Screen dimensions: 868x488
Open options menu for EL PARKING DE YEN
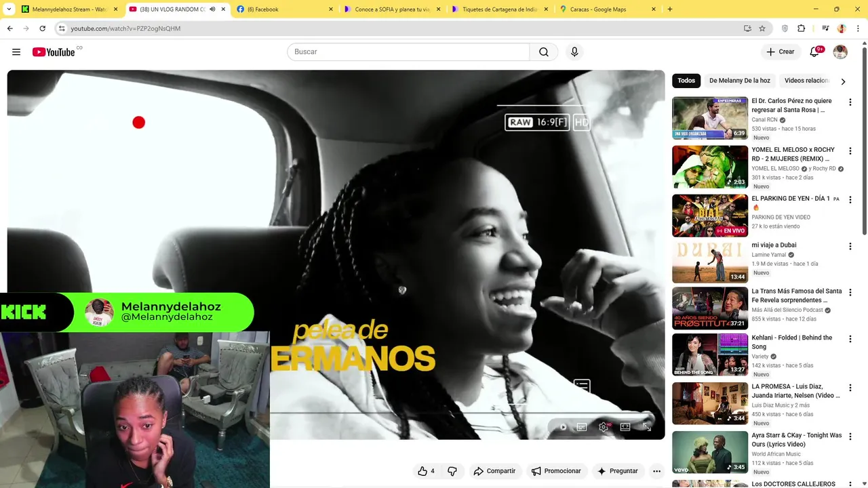pos(850,200)
